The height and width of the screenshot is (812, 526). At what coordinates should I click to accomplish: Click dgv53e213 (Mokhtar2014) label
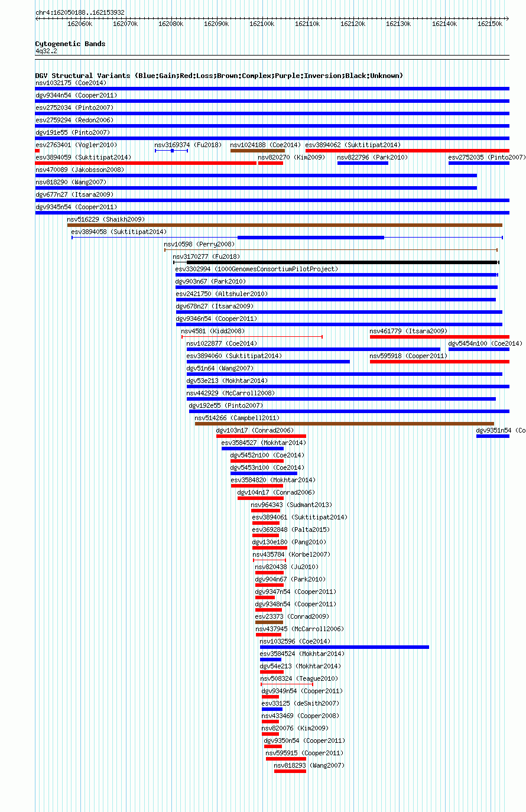227,381
